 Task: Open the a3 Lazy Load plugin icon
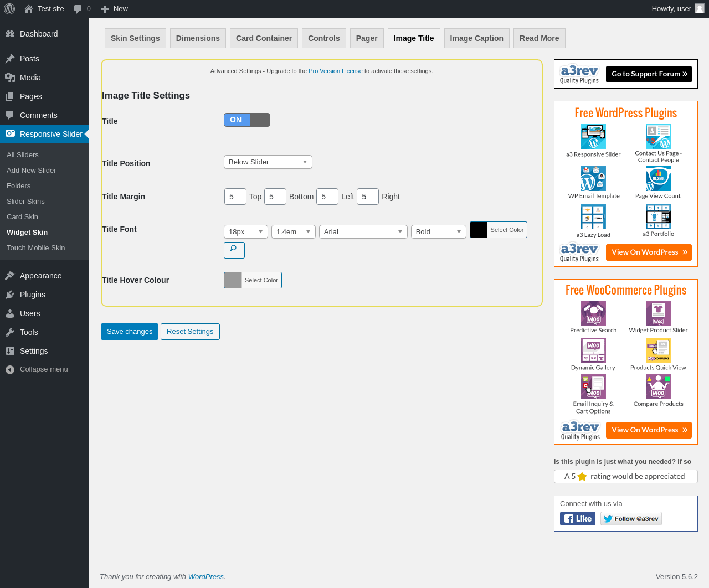(593, 217)
